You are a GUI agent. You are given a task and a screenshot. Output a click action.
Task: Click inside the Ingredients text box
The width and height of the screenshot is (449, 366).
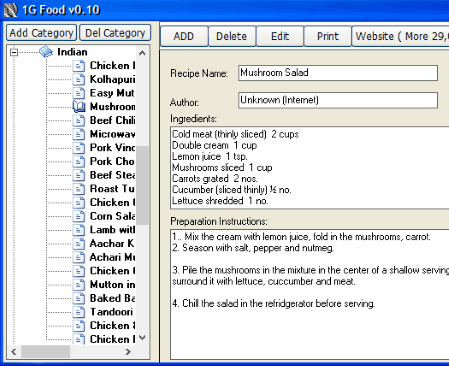tap(309, 168)
